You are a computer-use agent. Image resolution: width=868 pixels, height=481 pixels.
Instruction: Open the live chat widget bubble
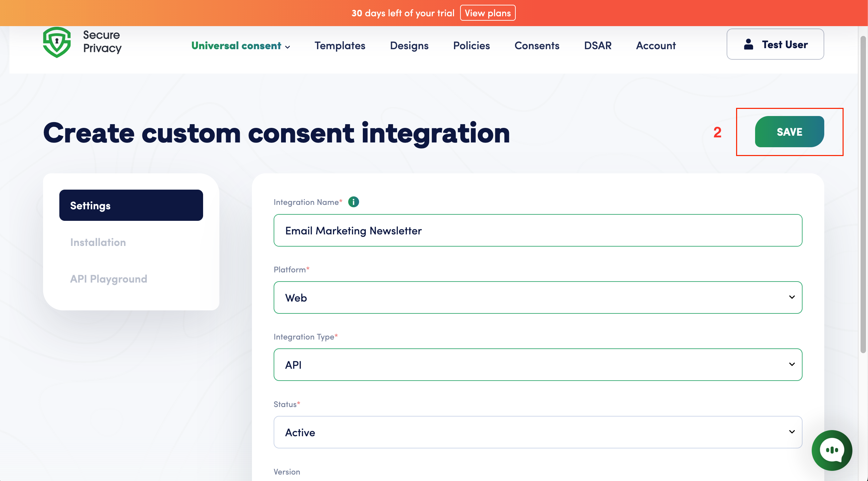[x=832, y=450]
